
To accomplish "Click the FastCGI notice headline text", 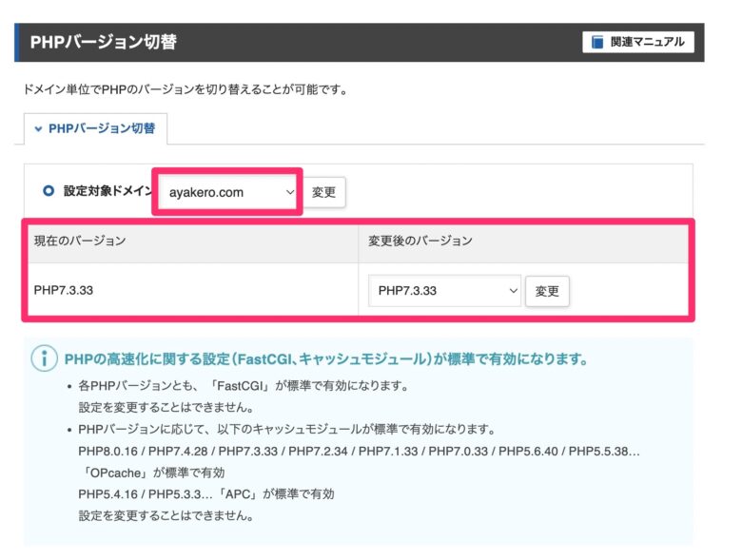I will [x=326, y=359].
